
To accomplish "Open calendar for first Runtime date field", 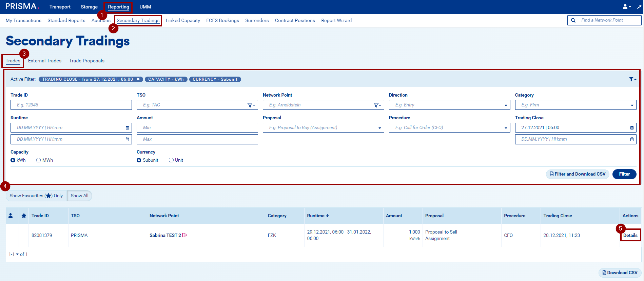I will click(x=127, y=128).
